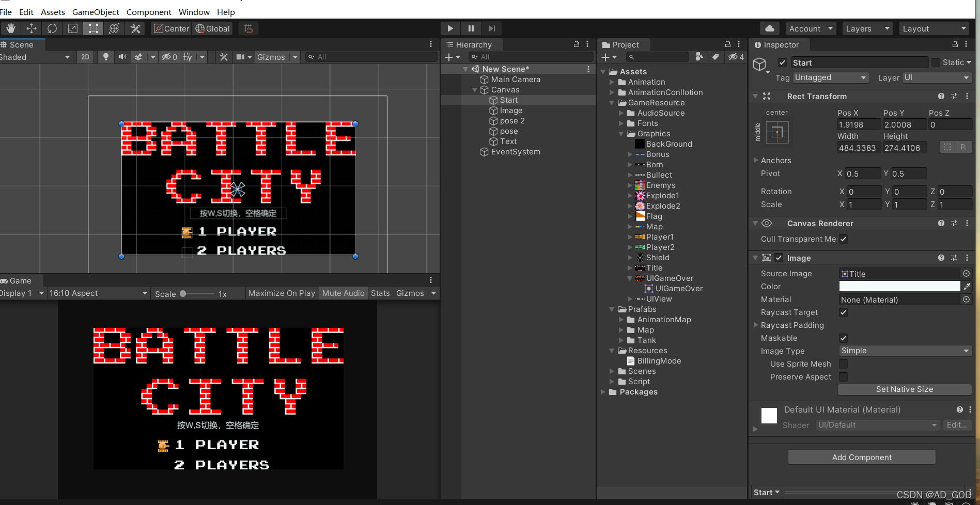
Task: Open the Layer UI dropdown
Action: tap(937, 77)
